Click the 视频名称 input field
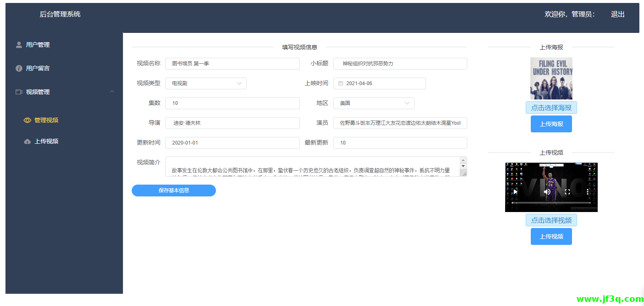Screen dimensions: 644x306 pos(232,64)
